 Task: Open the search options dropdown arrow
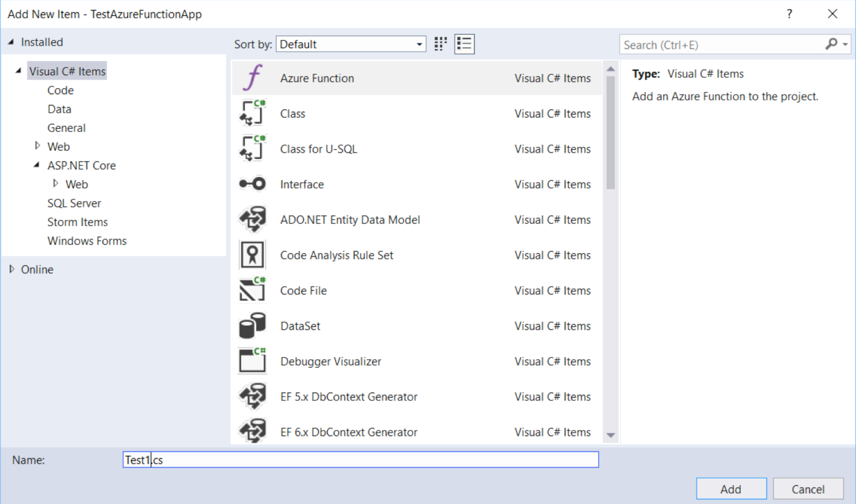tap(845, 44)
